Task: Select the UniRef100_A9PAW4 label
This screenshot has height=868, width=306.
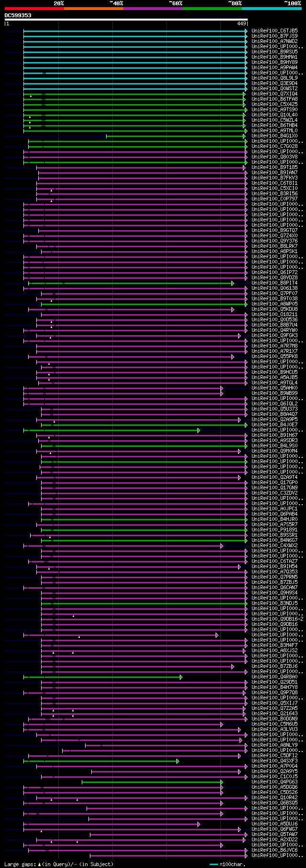Action: pyautogui.click(x=274, y=67)
